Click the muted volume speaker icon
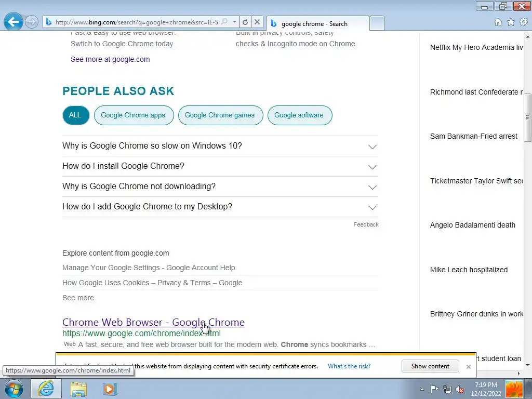532x399 pixels. [460, 389]
